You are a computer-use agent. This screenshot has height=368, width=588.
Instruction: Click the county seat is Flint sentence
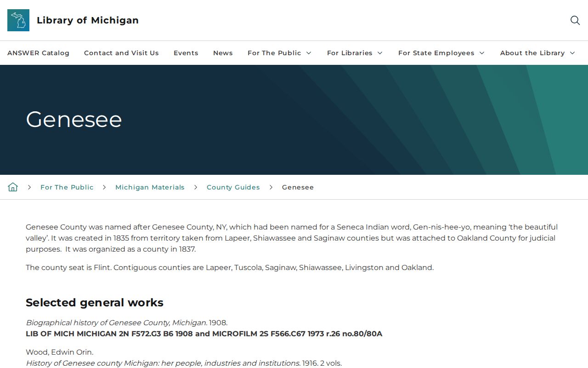click(230, 268)
